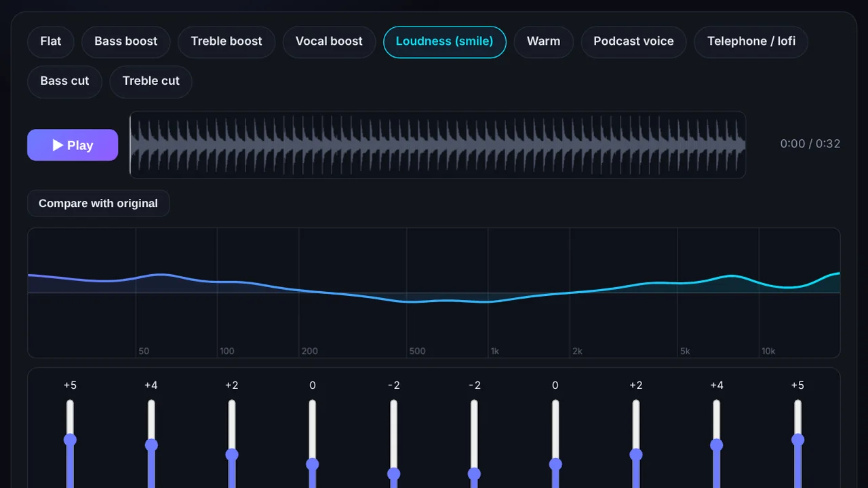Choose the Treble boost preset
The image size is (868, 488).
[226, 41]
